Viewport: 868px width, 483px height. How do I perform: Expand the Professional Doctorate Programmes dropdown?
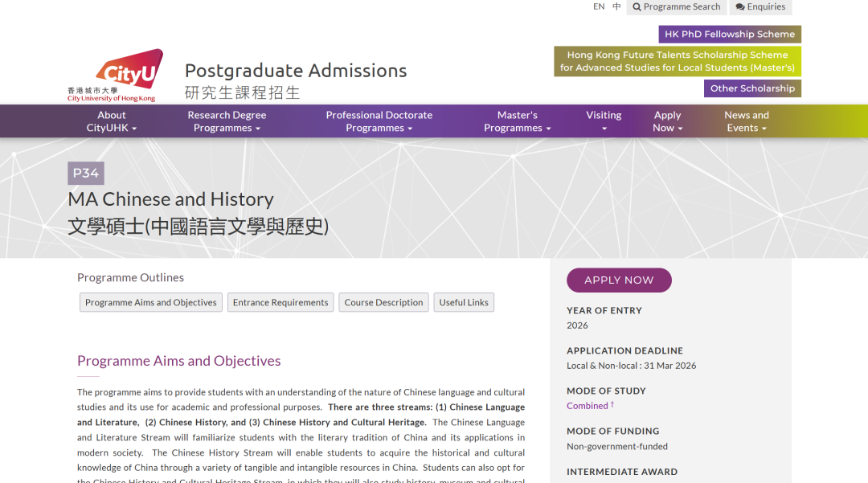click(x=379, y=121)
